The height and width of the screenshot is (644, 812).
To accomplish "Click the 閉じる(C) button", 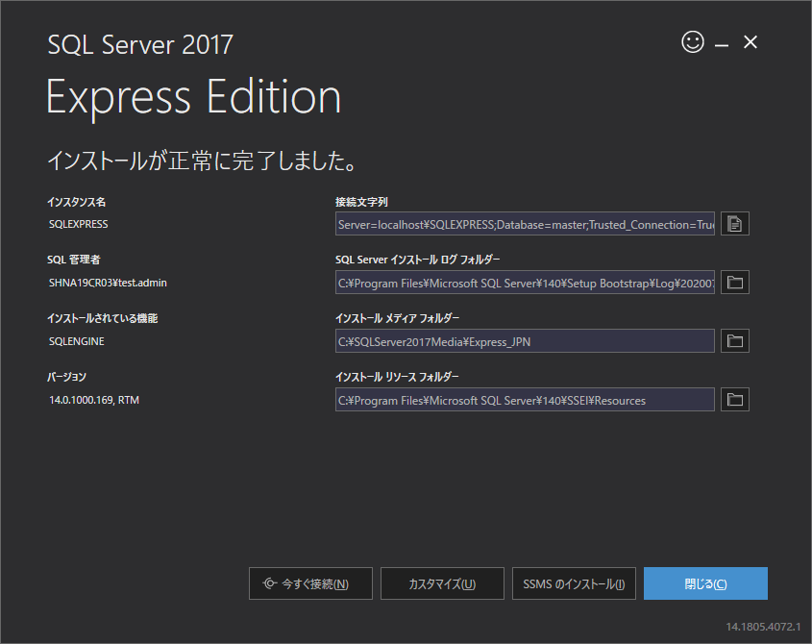I will (x=705, y=583).
